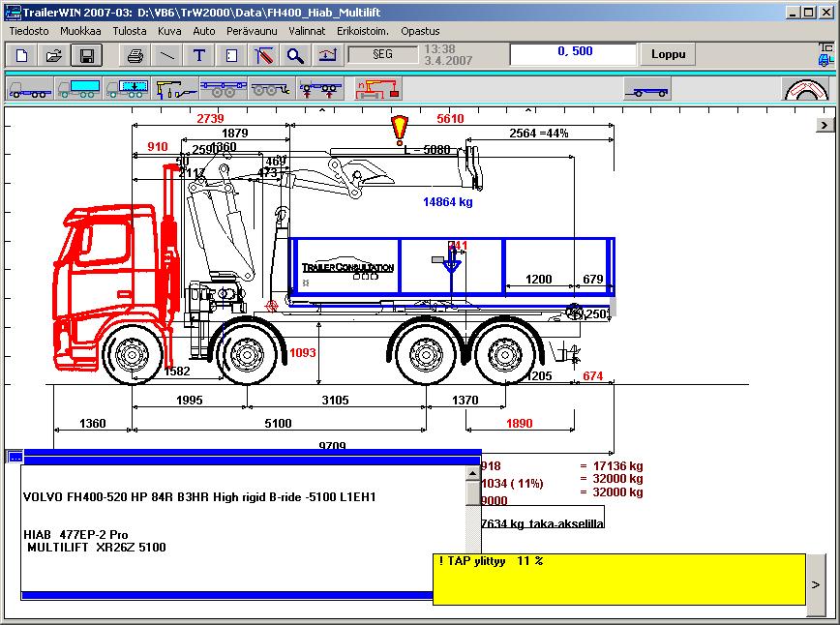Click the HIAB 477EP-2 Pro text
840x625 pixels.
pos(75,534)
